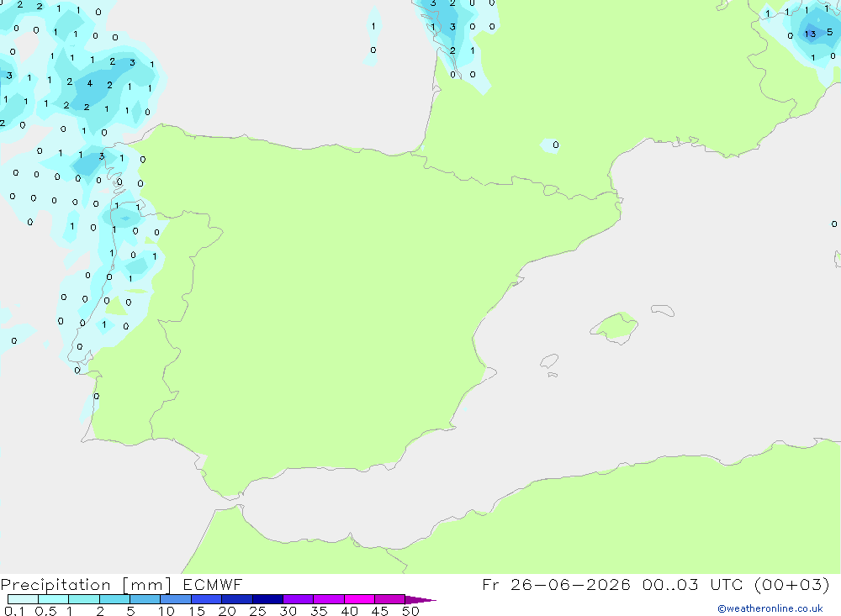Click the '4' precipitation value on map
841x616 pixels.
point(90,83)
